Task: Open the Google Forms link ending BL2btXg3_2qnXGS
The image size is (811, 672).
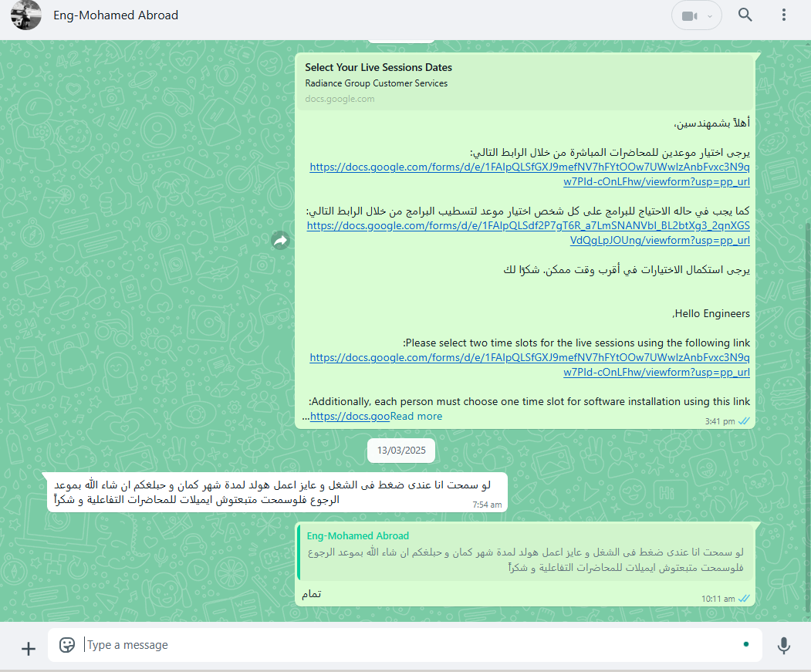Action: 528,233
